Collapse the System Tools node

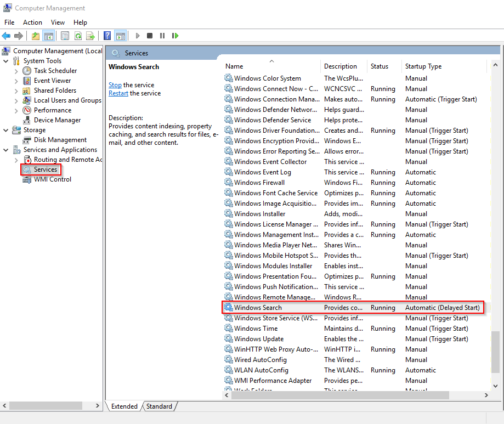(6, 61)
